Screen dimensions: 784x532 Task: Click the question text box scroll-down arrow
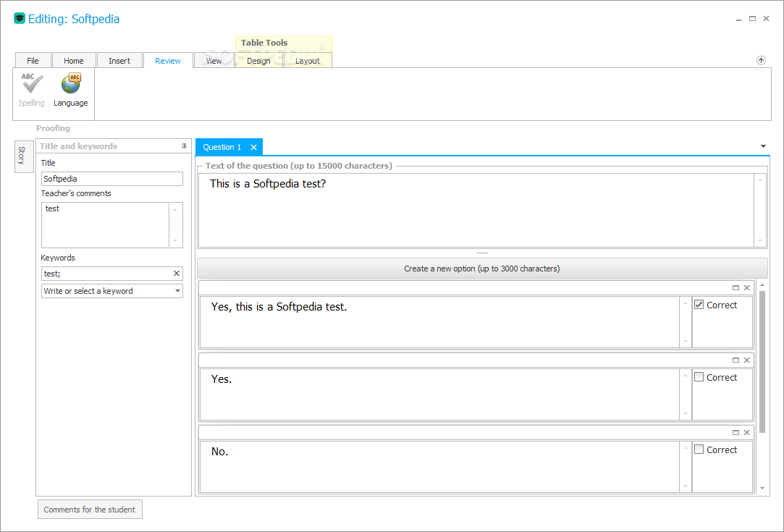[760, 240]
